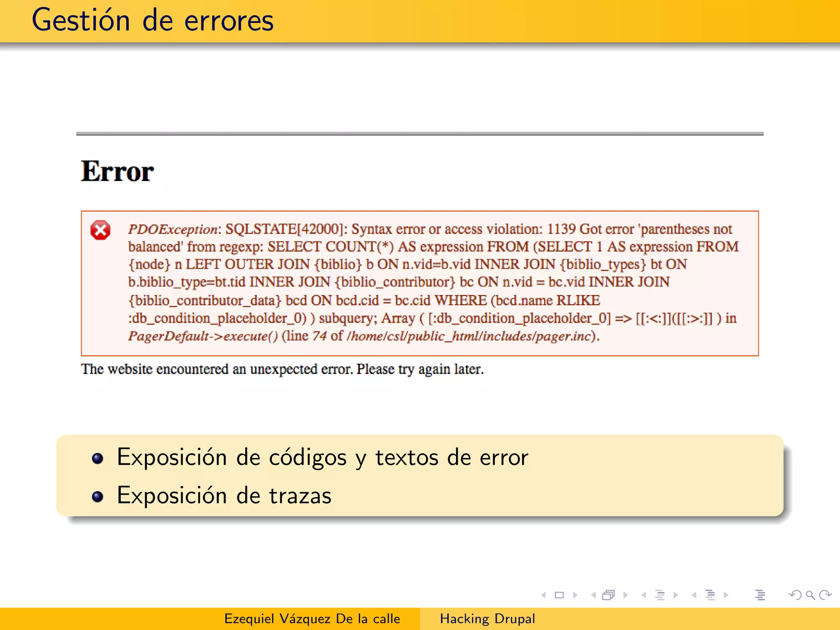
Task: Go to previous subsection arrow
Action: point(644,595)
